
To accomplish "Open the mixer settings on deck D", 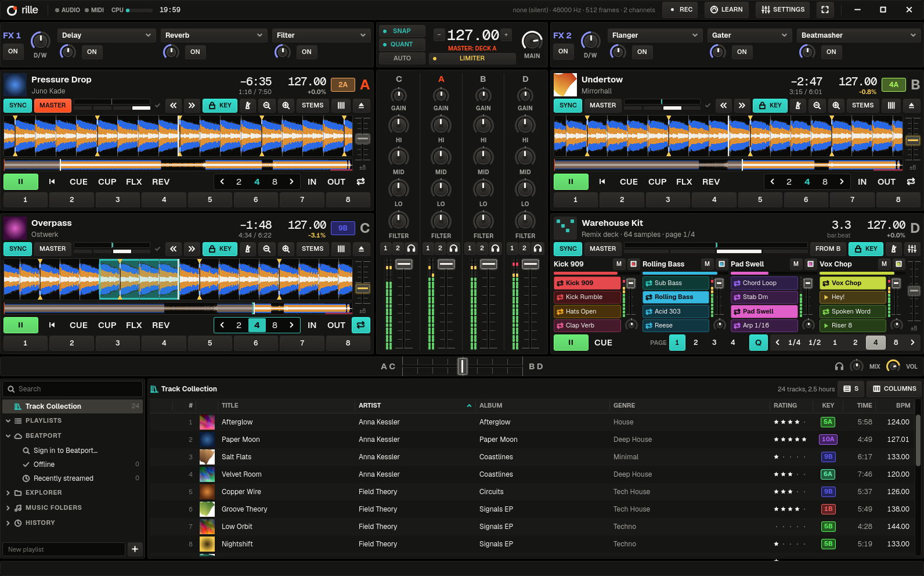I will point(912,249).
